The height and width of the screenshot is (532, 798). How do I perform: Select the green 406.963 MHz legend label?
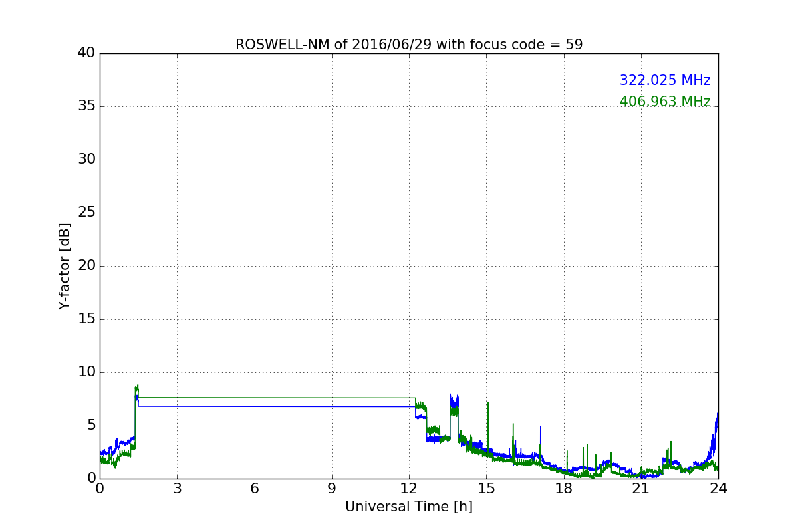[665, 102]
